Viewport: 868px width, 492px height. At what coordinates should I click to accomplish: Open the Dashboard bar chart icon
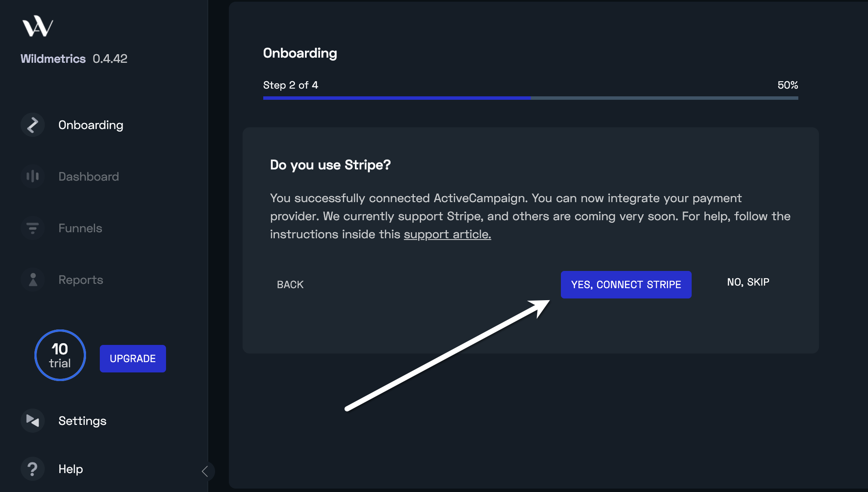click(x=33, y=176)
